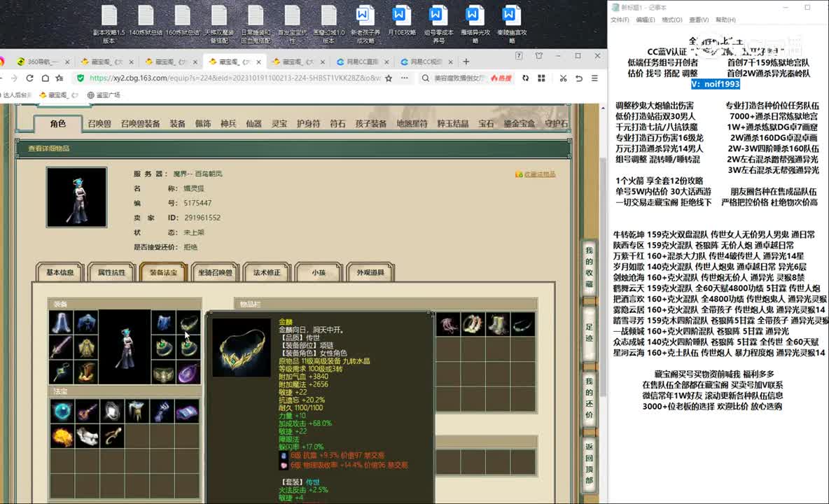Show the 属性抗性 tab
The image size is (829, 504).
click(111, 272)
